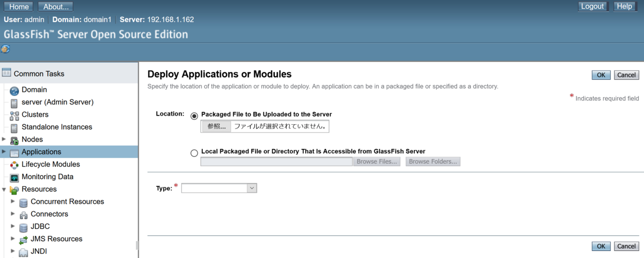Screen dimensions: 644x258
Task: Click the JMS Resources icon
Action: coord(24,239)
